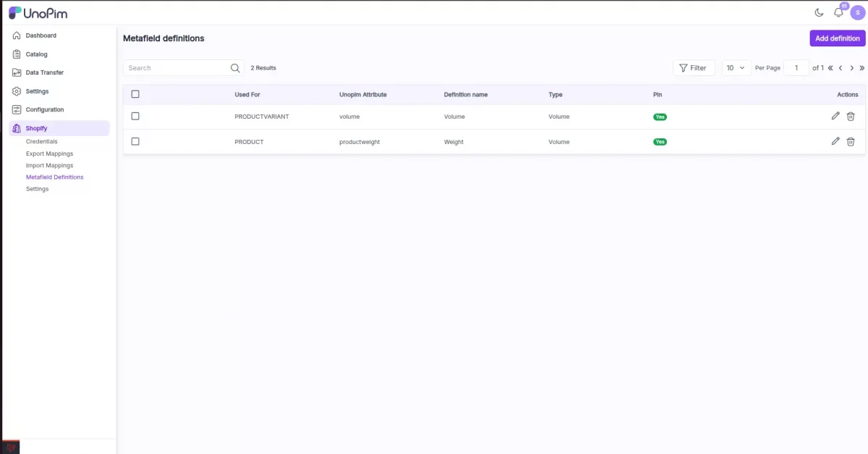
Task: Open notifications via the bell icon
Action: click(838, 12)
